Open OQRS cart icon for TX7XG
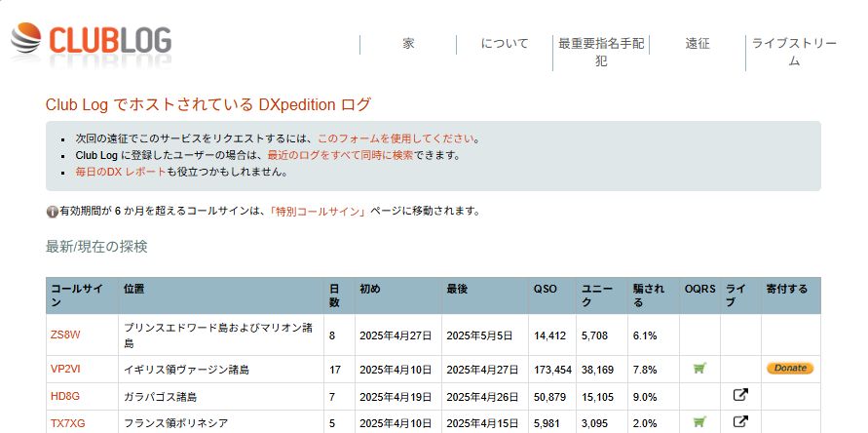The width and height of the screenshot is (868, 433). [699, 422]
